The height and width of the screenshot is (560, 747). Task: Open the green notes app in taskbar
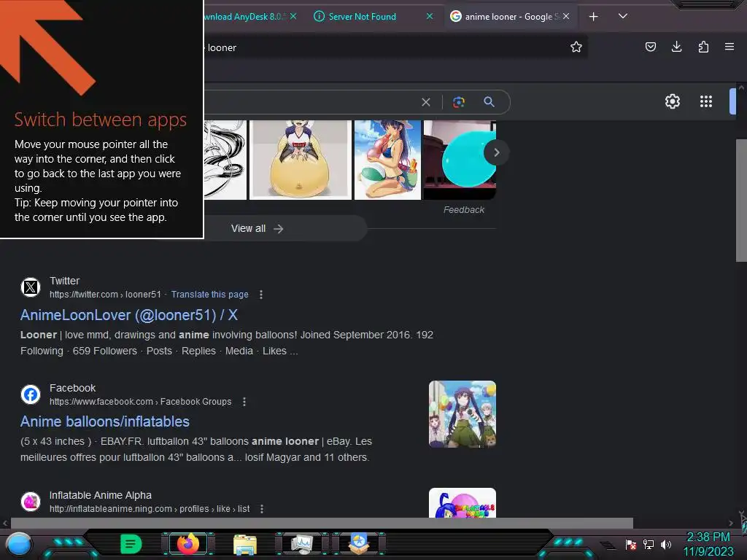[131, 544]
